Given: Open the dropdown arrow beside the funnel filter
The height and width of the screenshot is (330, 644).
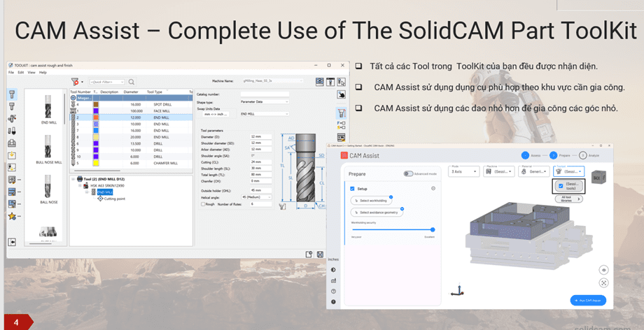Looking at the screenshot, I should [x=82, y=82].
